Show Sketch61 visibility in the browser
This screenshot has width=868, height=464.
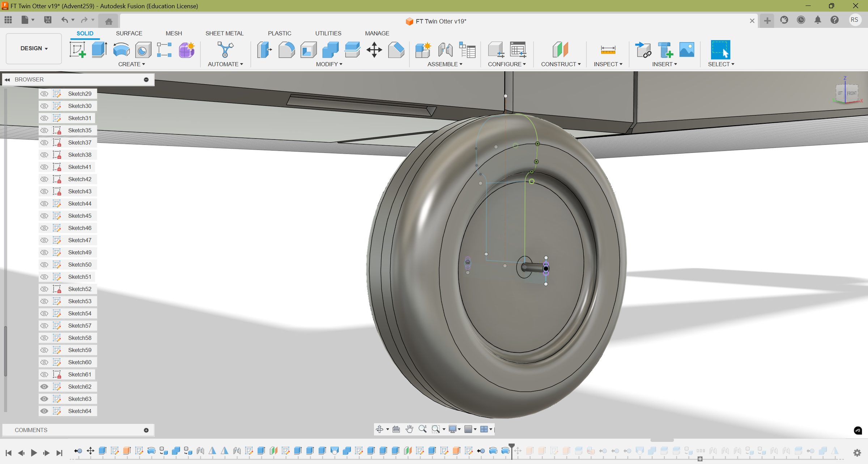[x=44, y=374]
